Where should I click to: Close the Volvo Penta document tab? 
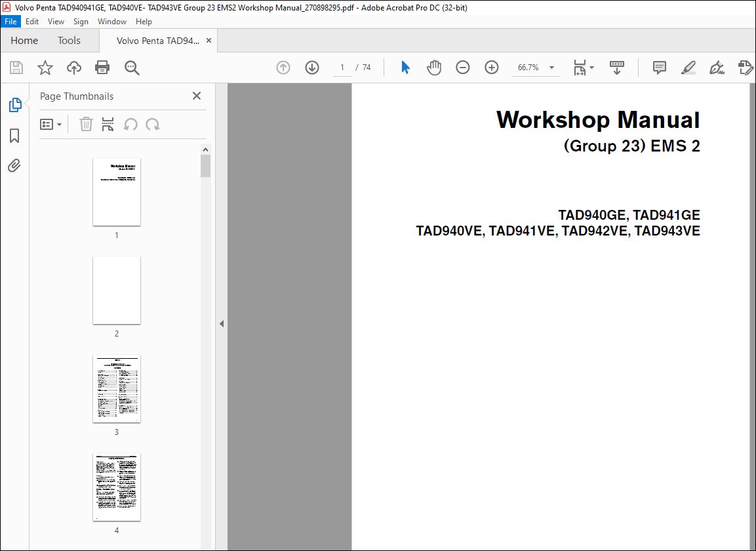tap(209, 41)
